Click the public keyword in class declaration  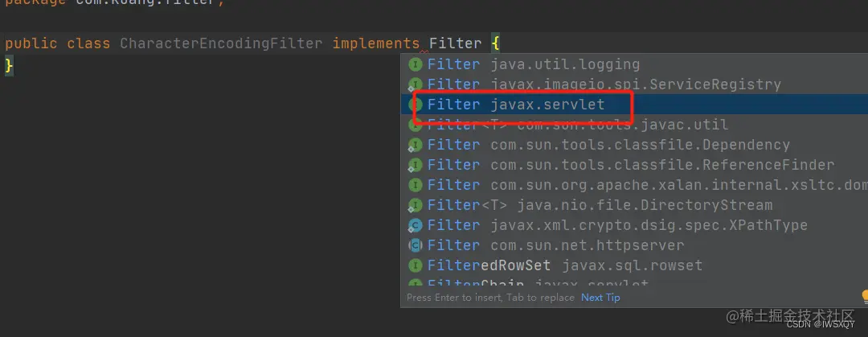[31, 43]
